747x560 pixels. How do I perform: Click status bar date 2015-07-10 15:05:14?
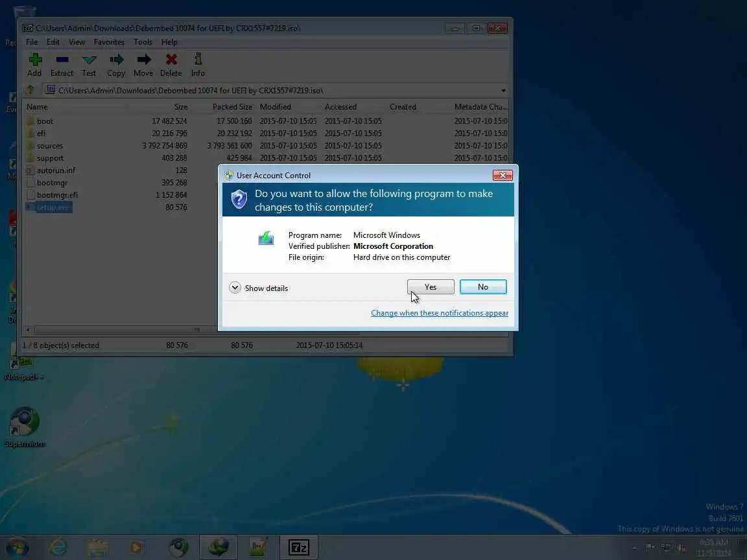point(329,345)
